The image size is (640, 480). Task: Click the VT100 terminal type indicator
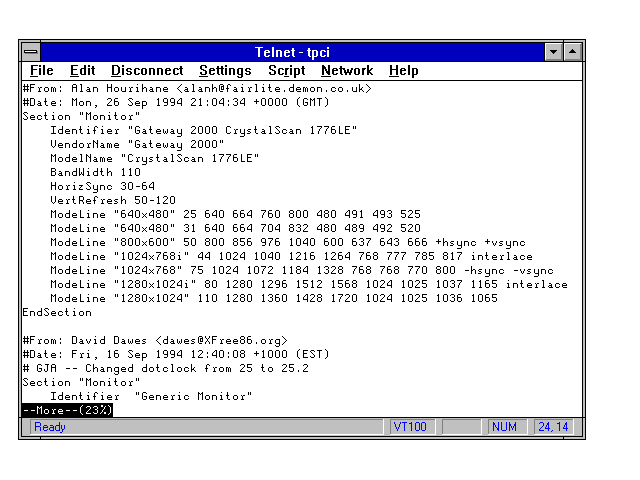point(410,427)
